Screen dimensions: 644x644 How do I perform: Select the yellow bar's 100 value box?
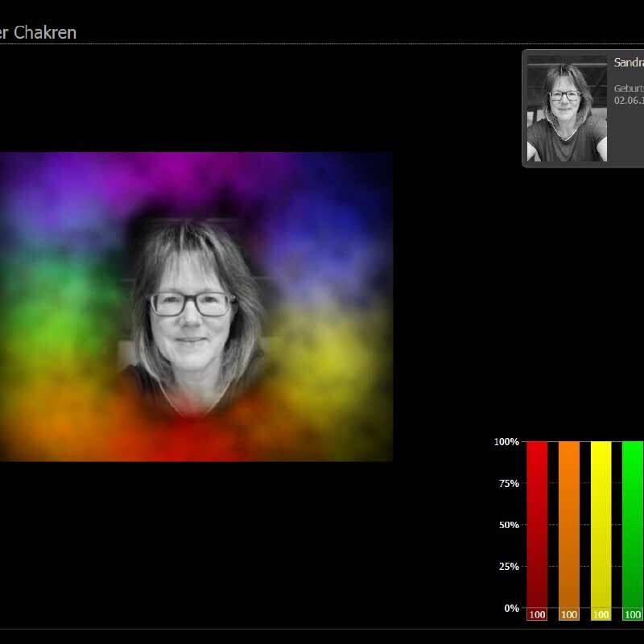[601, 615]
